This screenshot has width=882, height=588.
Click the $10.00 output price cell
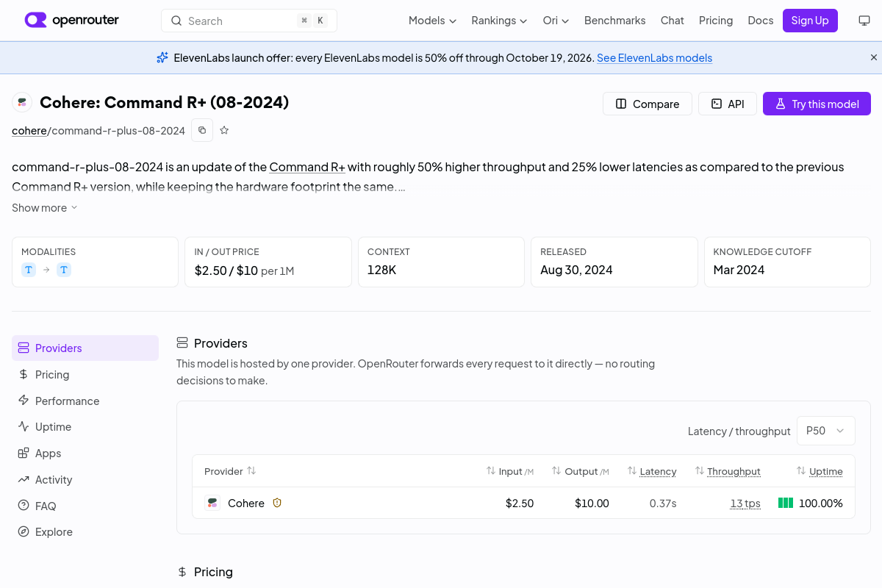[592, 503]
